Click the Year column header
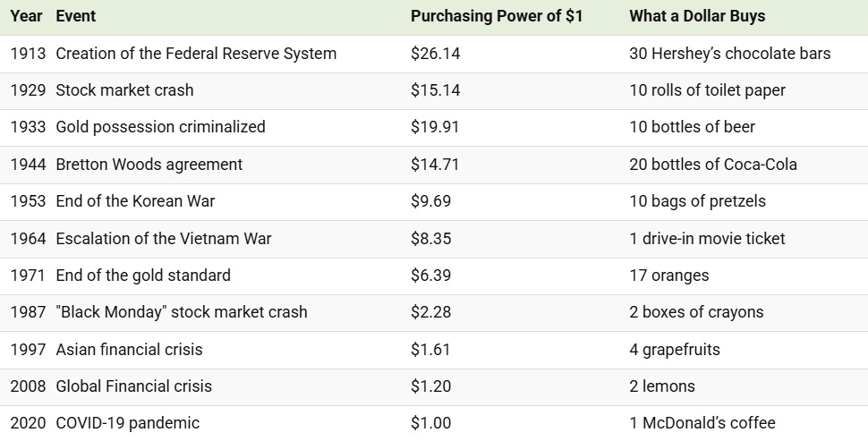Screen dimensions: 868x441 24,16
